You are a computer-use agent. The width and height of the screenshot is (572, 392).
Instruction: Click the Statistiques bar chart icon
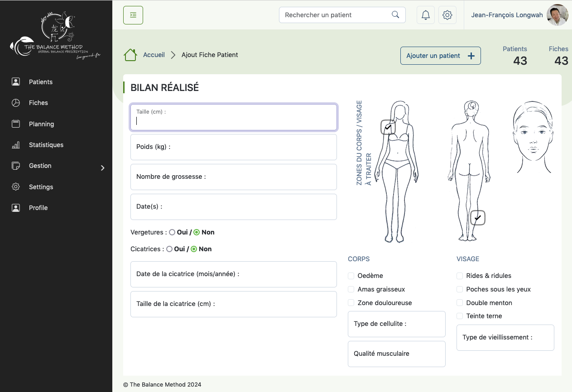click(x=16, y=145)
